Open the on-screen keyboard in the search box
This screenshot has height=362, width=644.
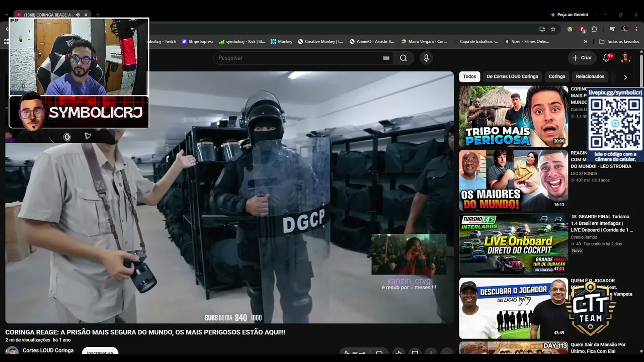[386, 58]
